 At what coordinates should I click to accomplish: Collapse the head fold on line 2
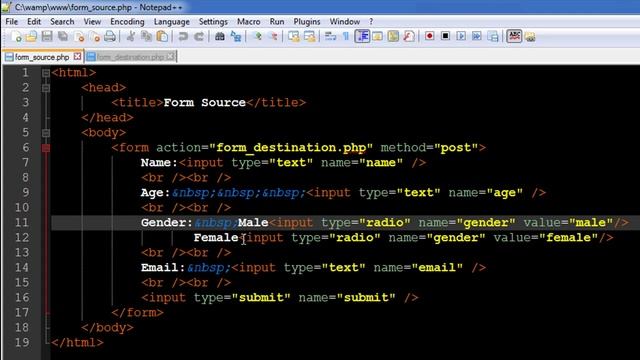coord(46,88)
